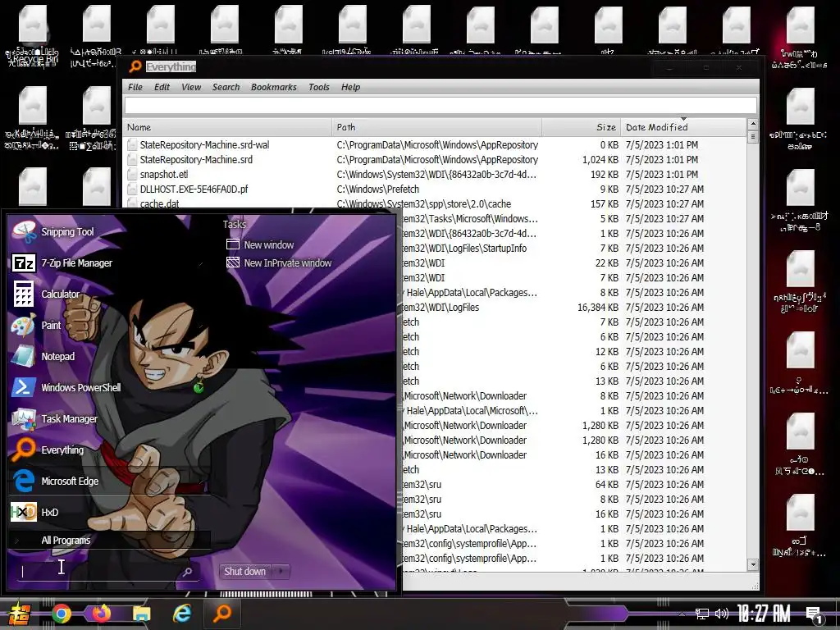
Task: Open Google Chrome from taskbar
Action: click(x=62, y=614)
